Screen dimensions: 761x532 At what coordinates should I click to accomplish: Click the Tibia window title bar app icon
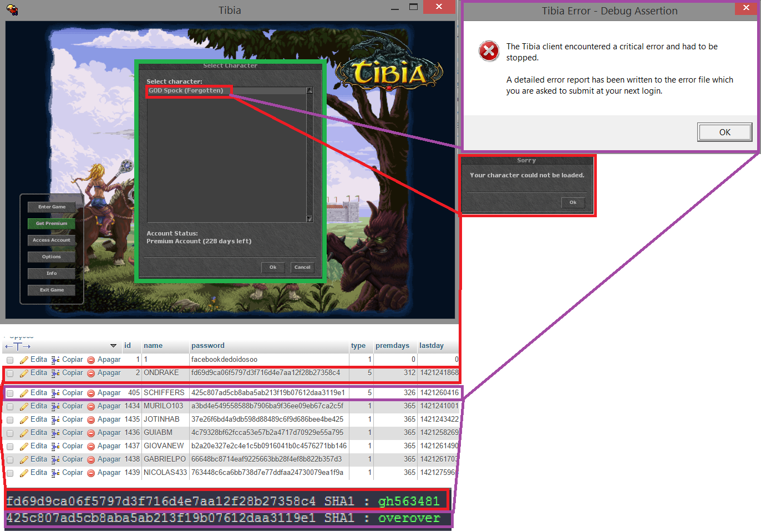pyautogui.click(x=12, y=10)
